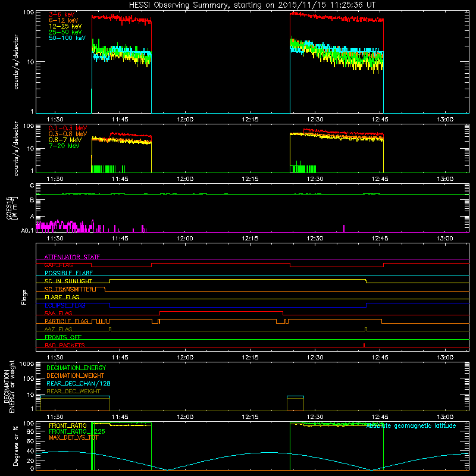Select the FRONTS_OFF flag label
This screenshot has width=476, height=476.
63,337
